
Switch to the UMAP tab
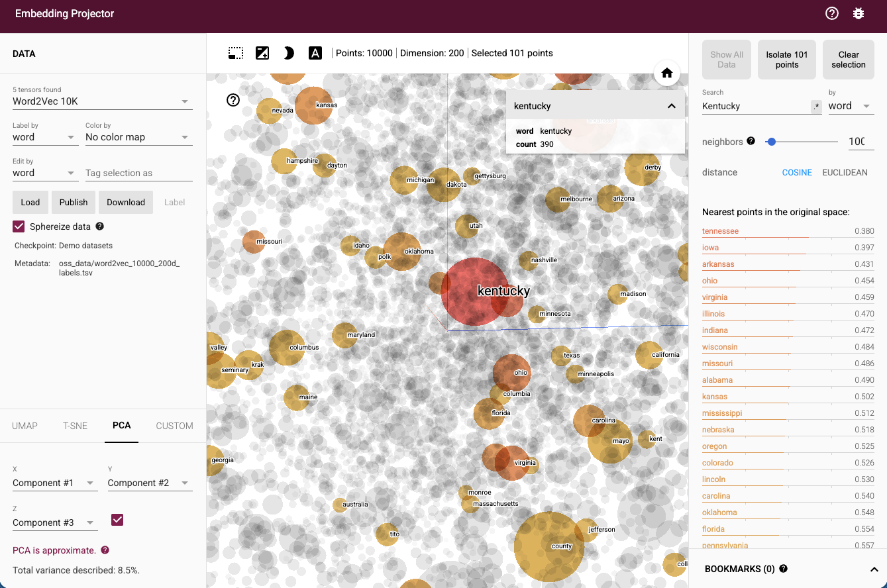point(25,426)
